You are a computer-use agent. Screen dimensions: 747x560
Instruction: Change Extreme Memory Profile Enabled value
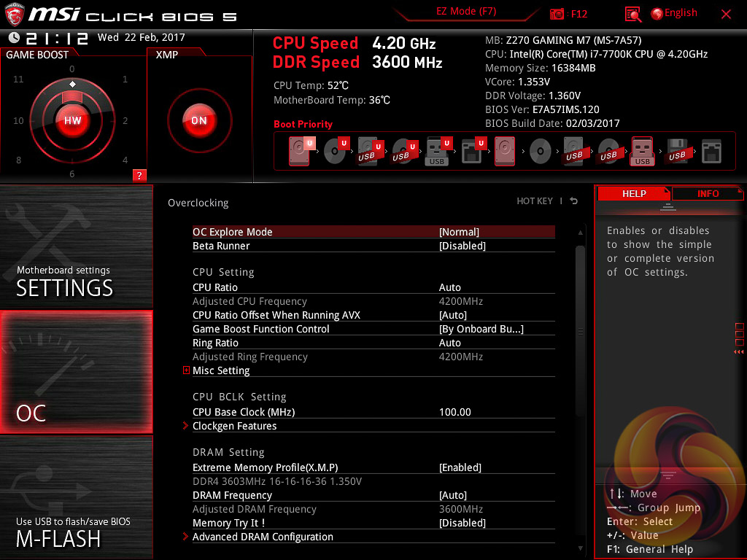[460, 467]
